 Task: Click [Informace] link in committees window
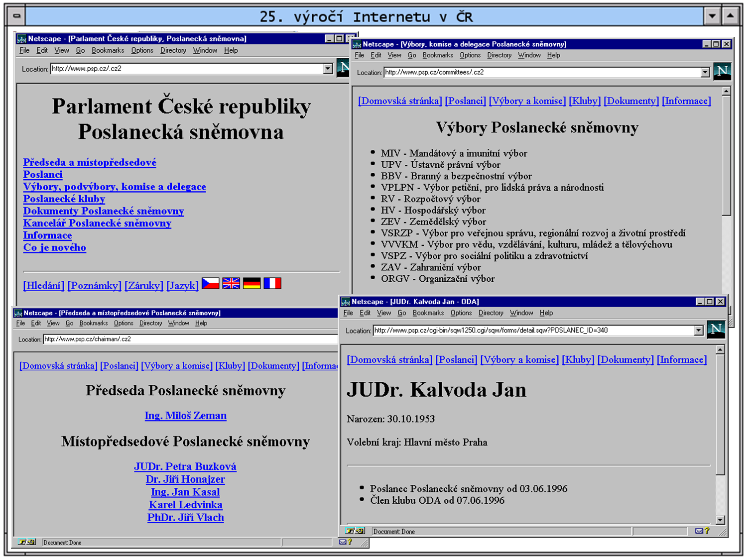(686, 101)
